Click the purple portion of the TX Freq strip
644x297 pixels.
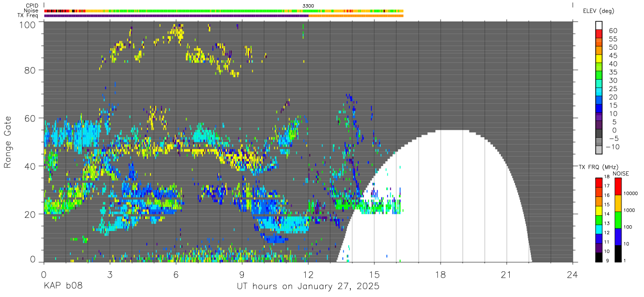click(x=176, y=16)
